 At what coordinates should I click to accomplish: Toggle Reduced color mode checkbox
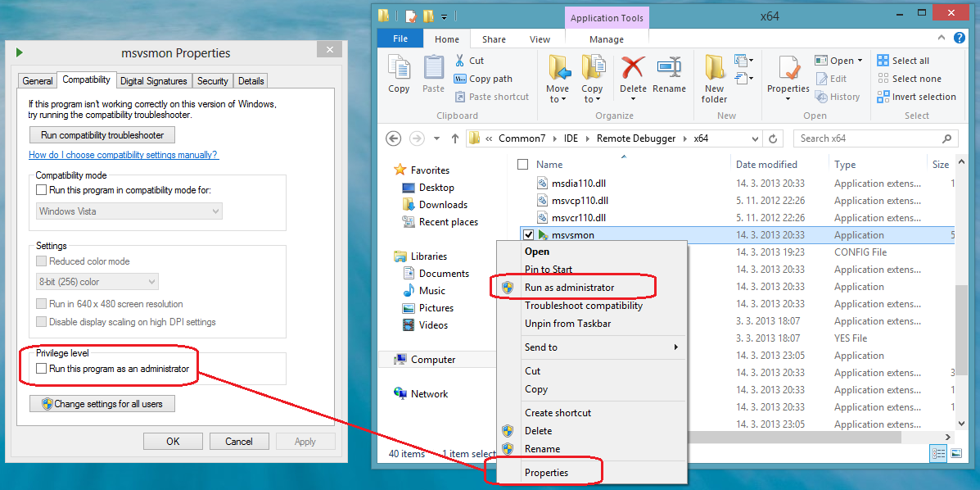[x=41, y=261]
